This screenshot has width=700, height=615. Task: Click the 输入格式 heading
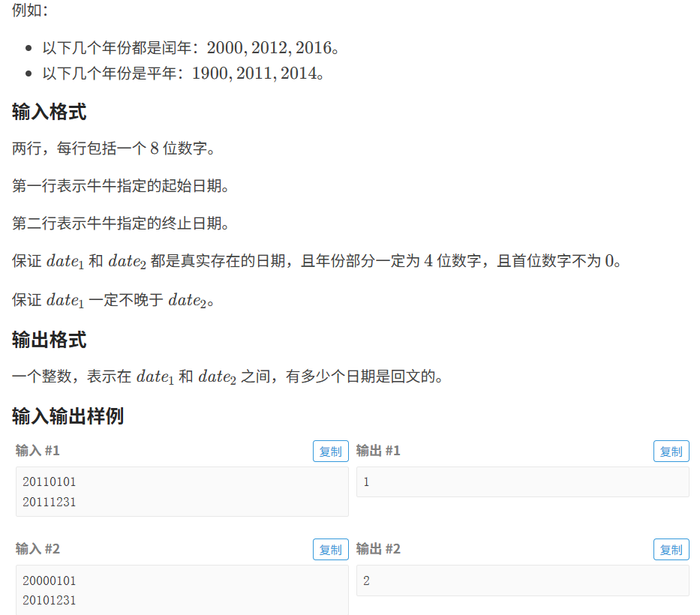[49, 112]
